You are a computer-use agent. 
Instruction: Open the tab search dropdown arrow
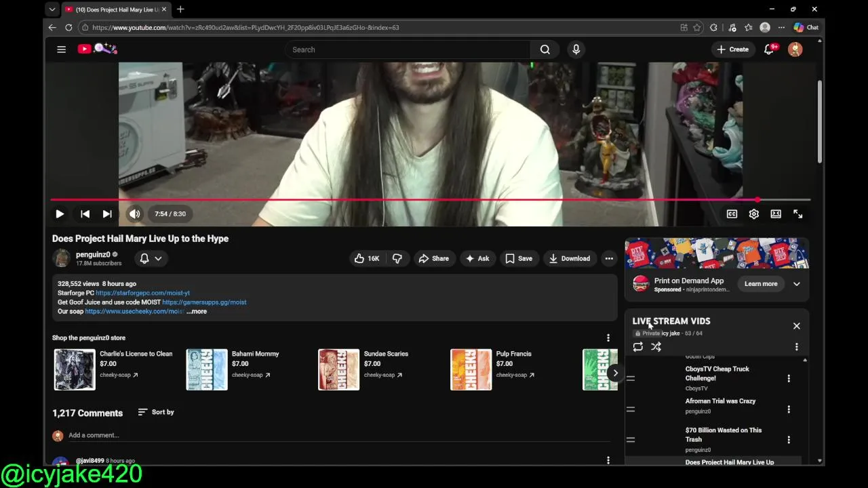[x=52, y=9]
